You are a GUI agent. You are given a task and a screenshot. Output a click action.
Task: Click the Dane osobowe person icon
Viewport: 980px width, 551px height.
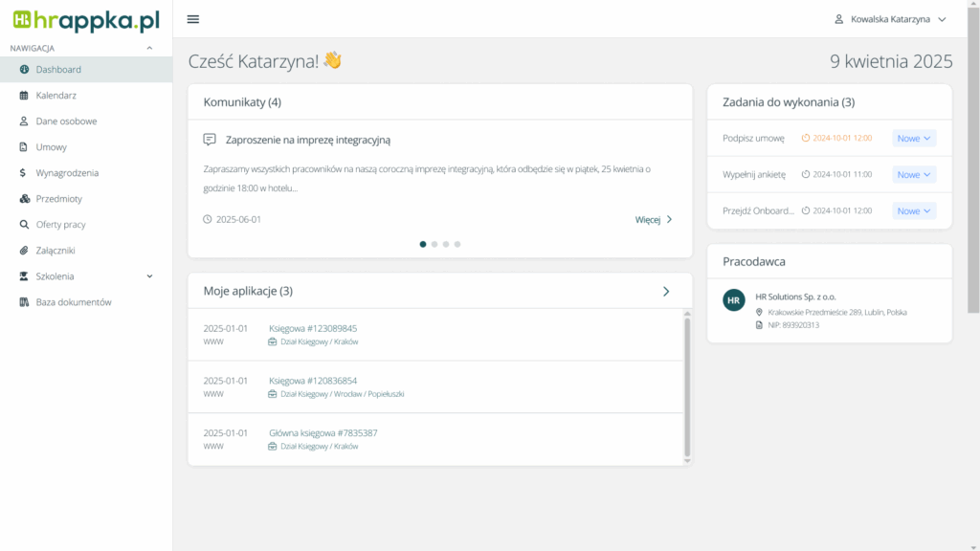click(25, 121)
